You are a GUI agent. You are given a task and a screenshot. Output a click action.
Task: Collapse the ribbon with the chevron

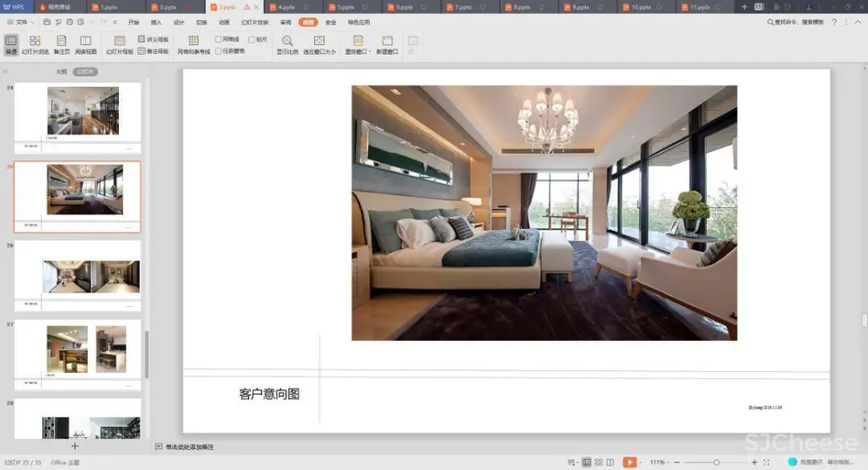(858, 23)
